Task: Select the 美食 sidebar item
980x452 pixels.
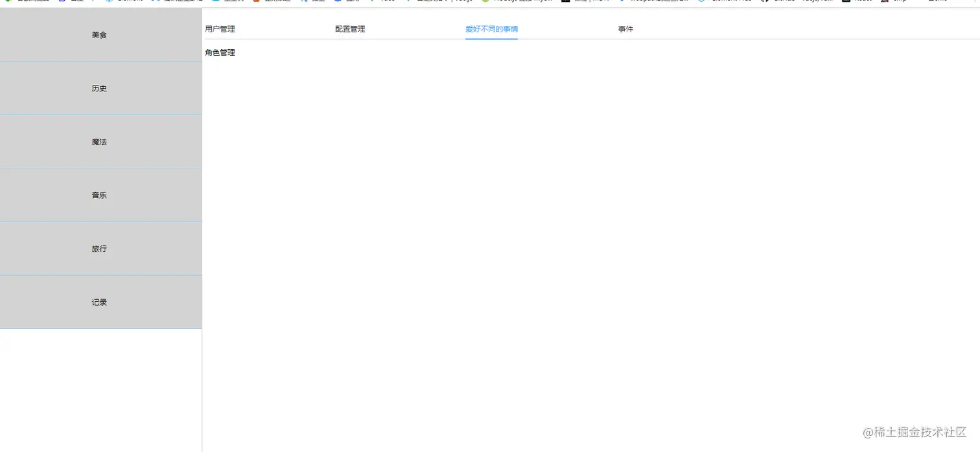Action: (100, 35)
